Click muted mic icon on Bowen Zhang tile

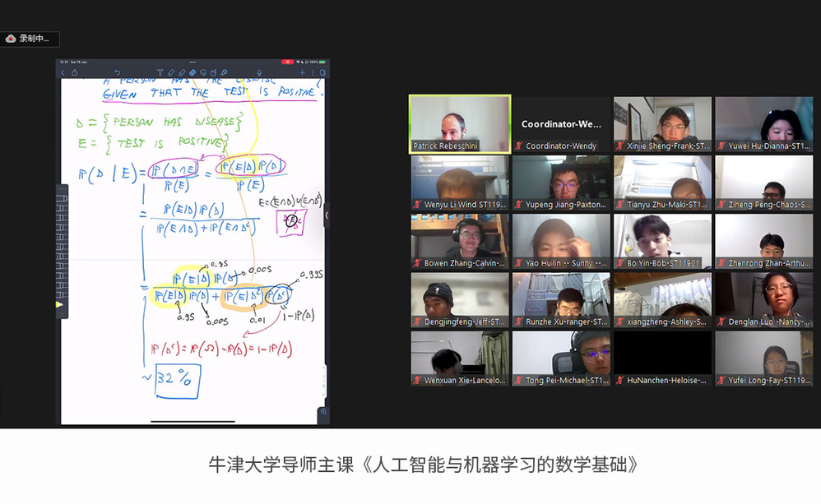[417, 263]
